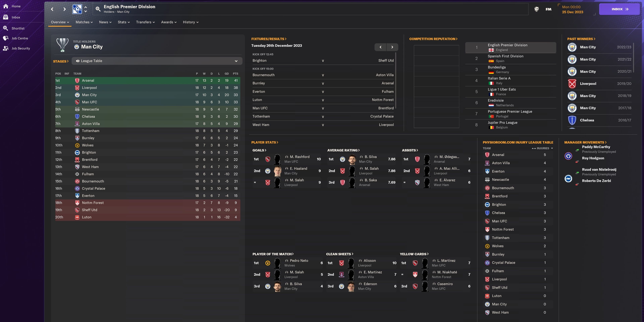This screenshot has height=322, width=644.
Task: Toggle Man City row in league table
Action: coord(146,95)
